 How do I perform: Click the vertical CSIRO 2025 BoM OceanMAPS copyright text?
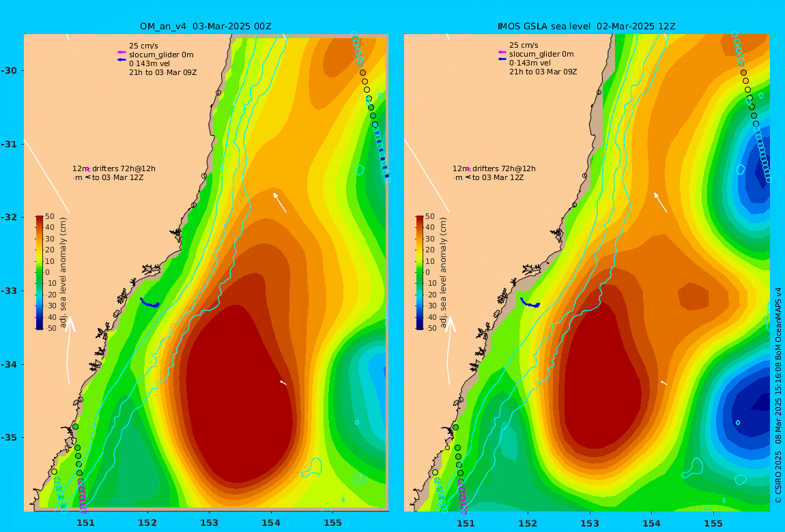778,395
